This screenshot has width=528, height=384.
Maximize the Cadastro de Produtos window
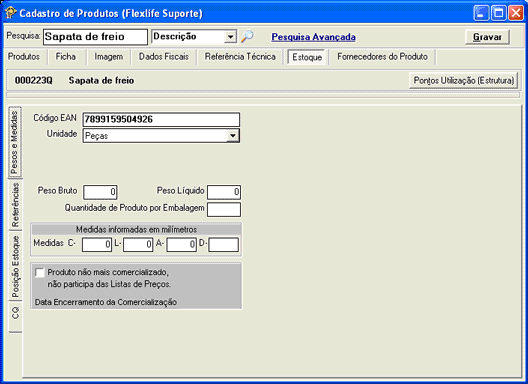pos(499,13)
